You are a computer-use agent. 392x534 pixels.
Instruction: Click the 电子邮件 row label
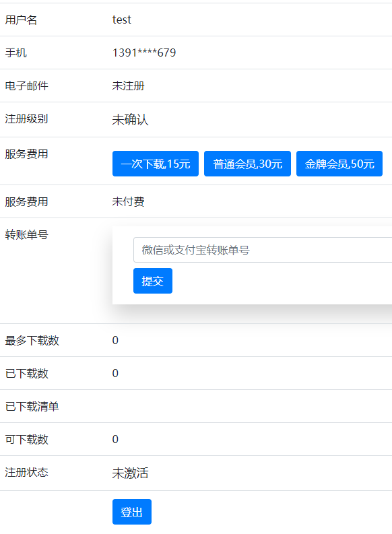click(x=26, y=86)
